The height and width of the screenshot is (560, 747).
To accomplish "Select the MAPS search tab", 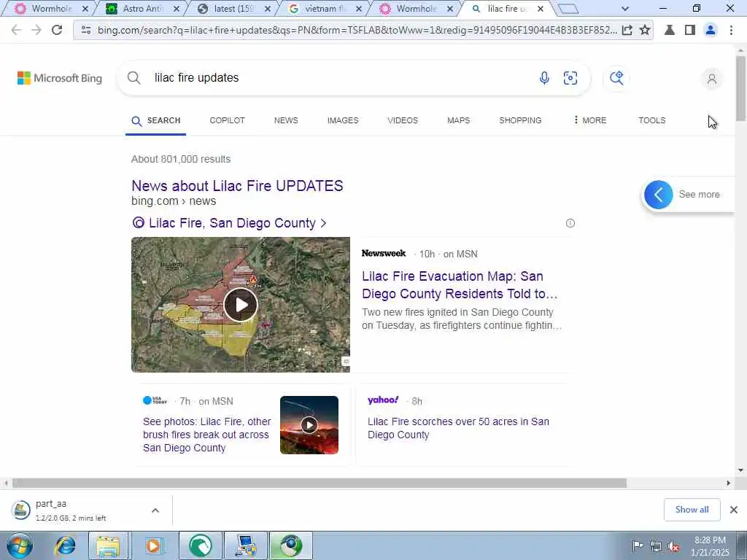I will (458, 120).
